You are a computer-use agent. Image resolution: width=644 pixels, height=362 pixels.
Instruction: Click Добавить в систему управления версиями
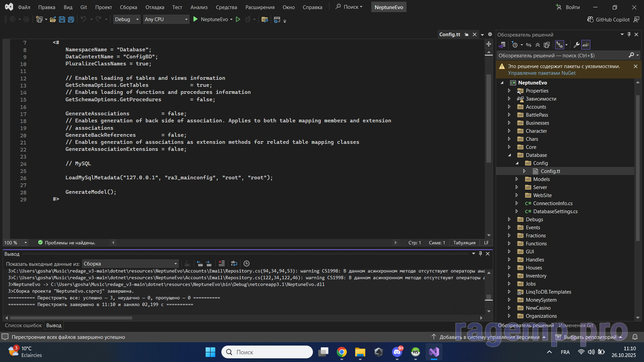(489, 337)
